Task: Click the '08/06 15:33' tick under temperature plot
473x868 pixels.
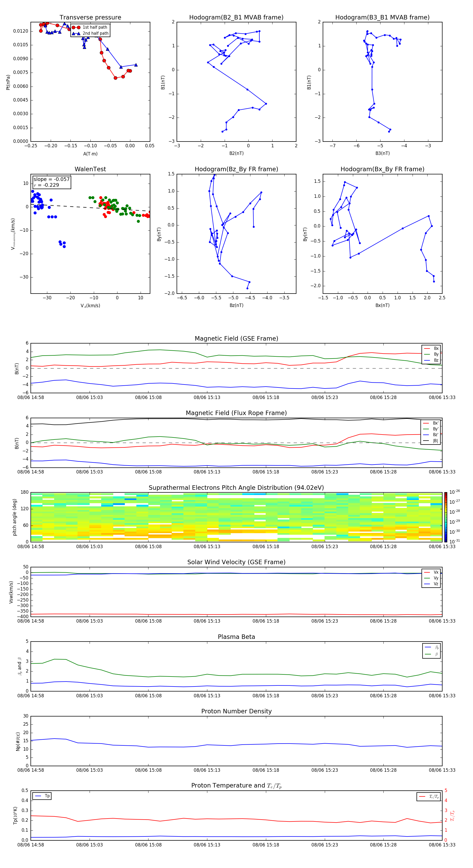Action: click(442, 845)
